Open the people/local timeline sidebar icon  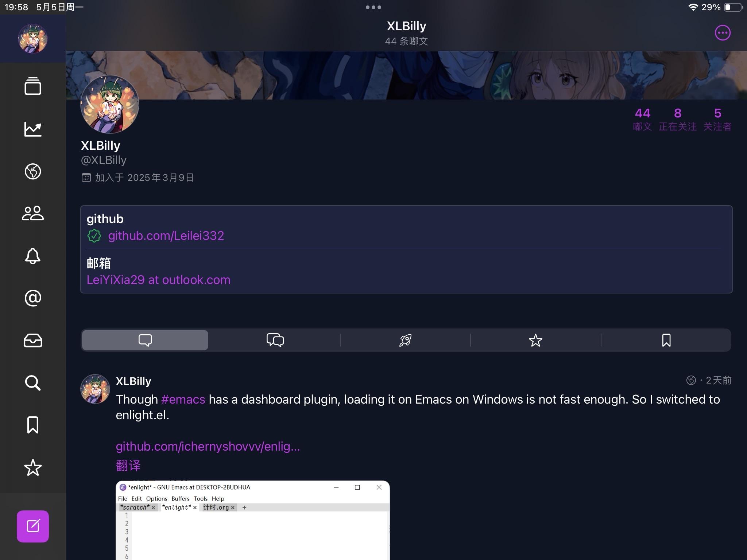tap(33, 213)
